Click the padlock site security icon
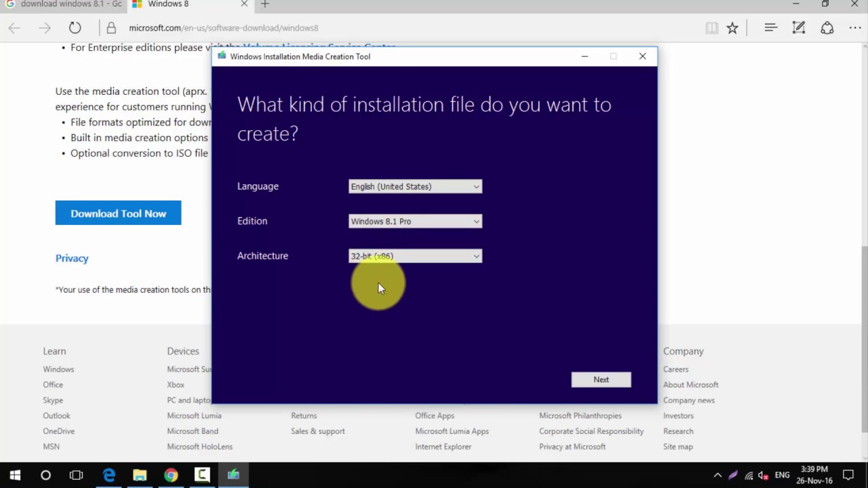868x488 pixels. click(x=111, y=28)
